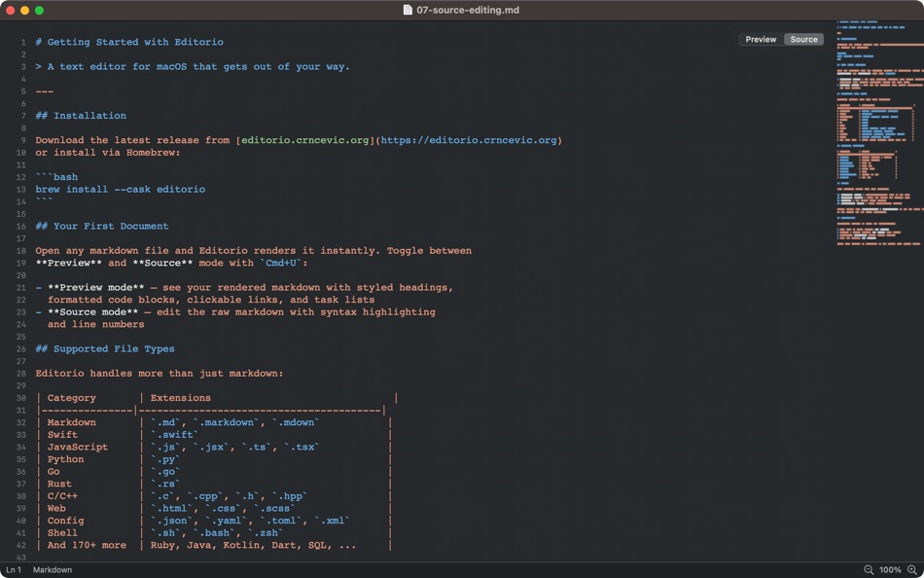
Task: Click the '## Your First Document' heading
Action: pyautogui.click(x=102, y=226)
